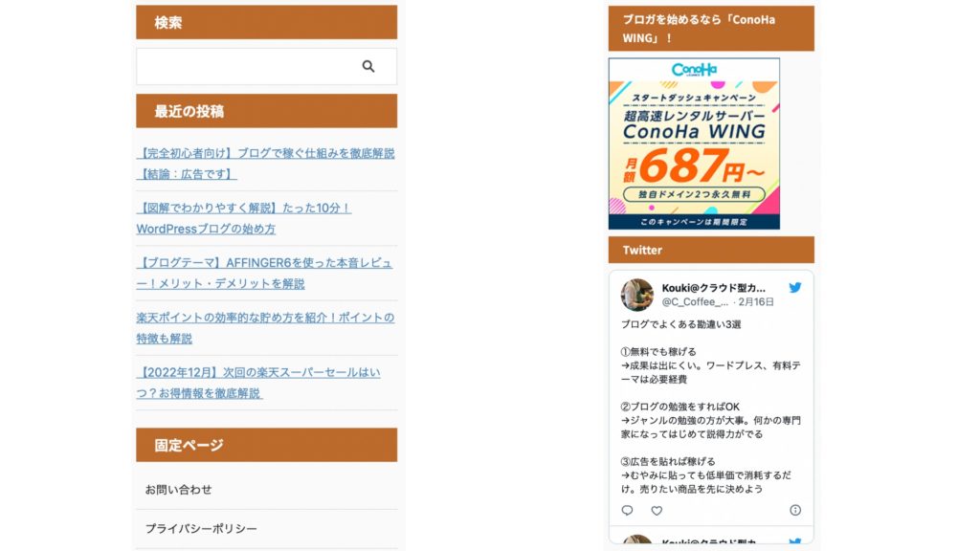980x551 pixels.
Task: Click the ConoHa WING campaign banner
Action: pos(694,143)
